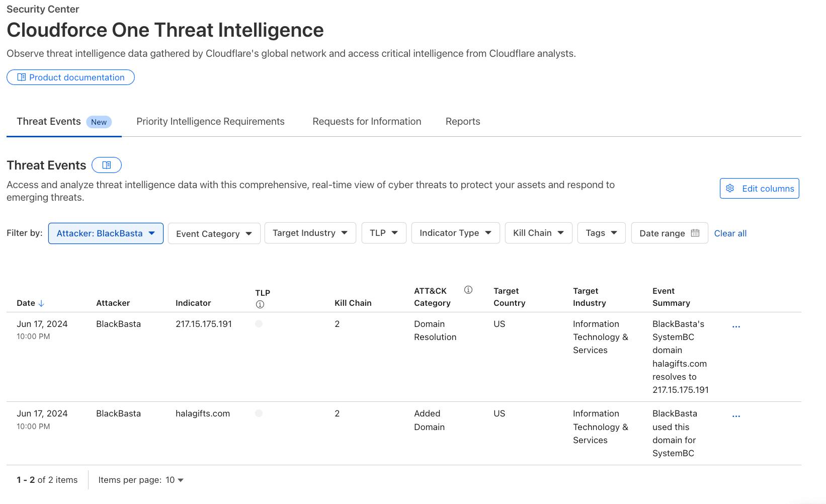
Task: Click the TLP info icon in header
Action: click(x=260, y=304)
